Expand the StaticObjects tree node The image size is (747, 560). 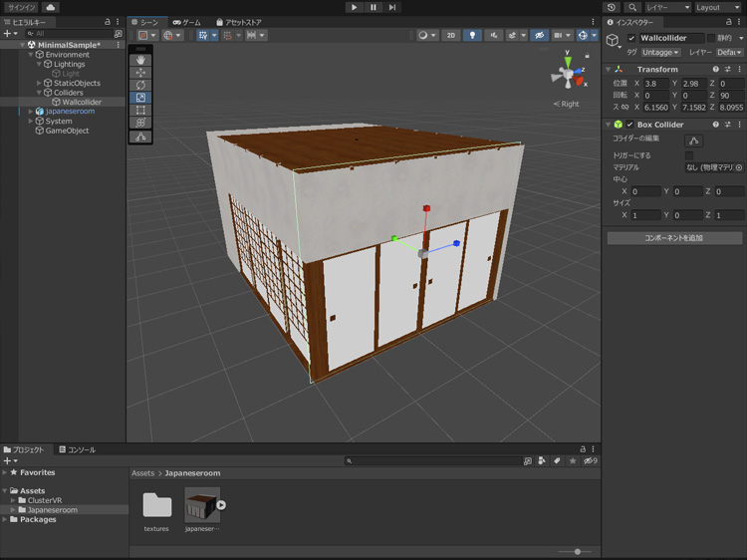[39, 84]
